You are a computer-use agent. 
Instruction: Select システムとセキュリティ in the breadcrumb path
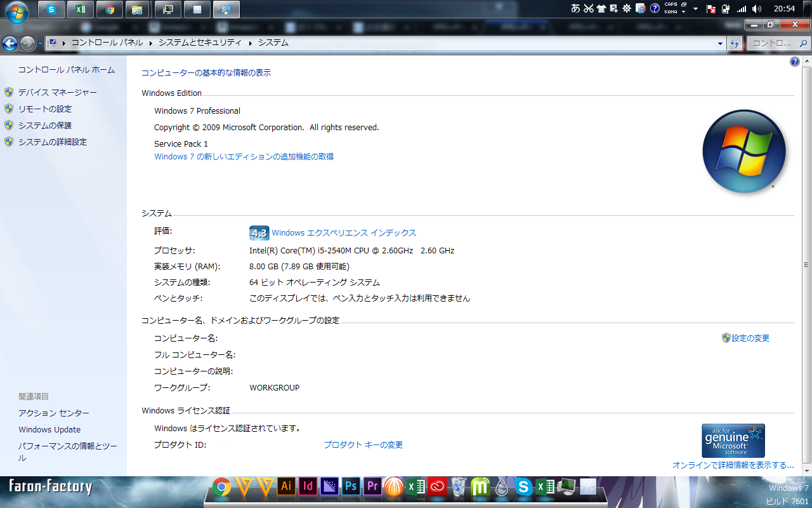tap(200, 43)
